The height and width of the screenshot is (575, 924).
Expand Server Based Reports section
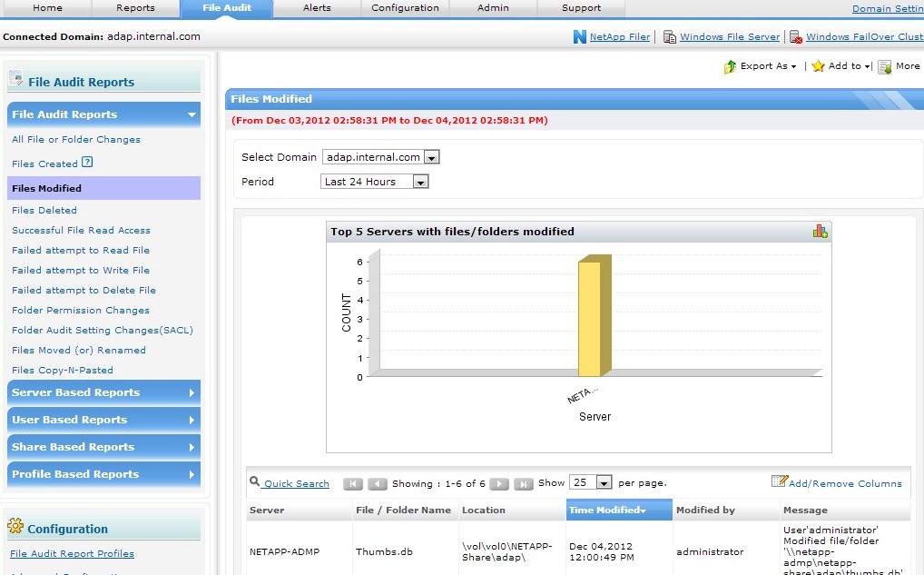[x=103, y=392]
